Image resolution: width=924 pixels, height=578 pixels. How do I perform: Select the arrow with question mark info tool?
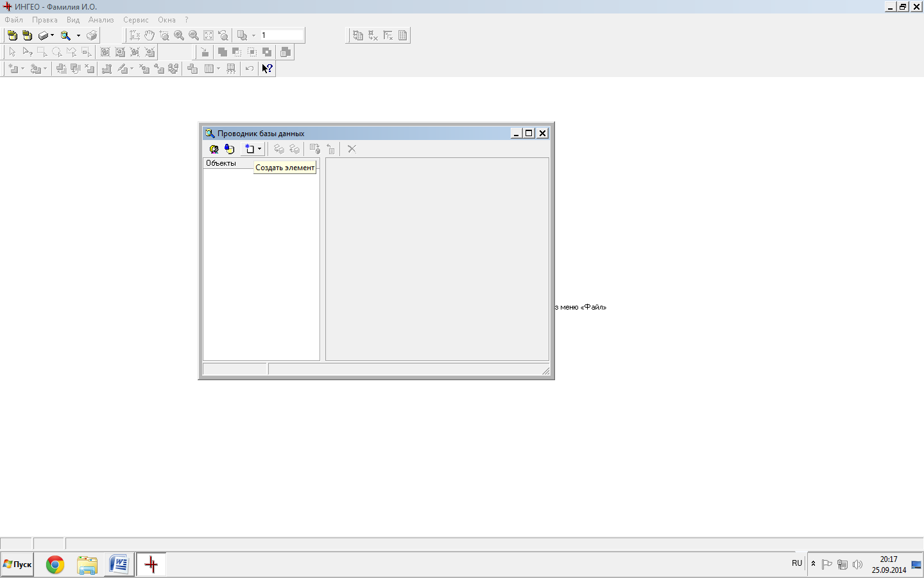click(27, 52)
